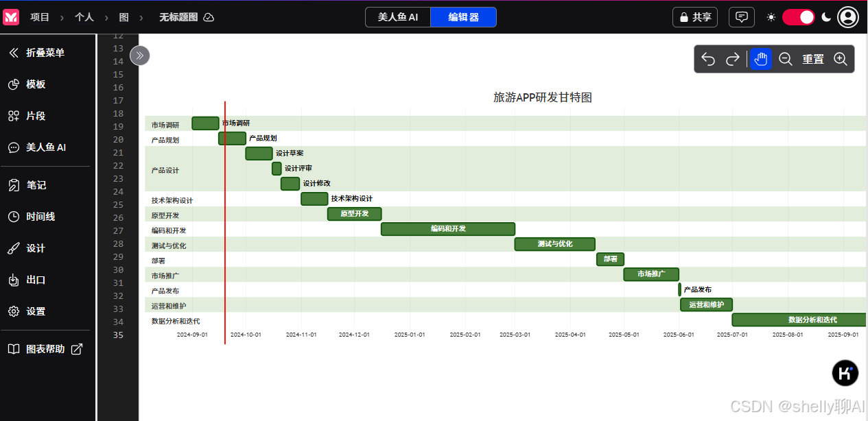Click the red today line marker

click(x=225, y=223)
